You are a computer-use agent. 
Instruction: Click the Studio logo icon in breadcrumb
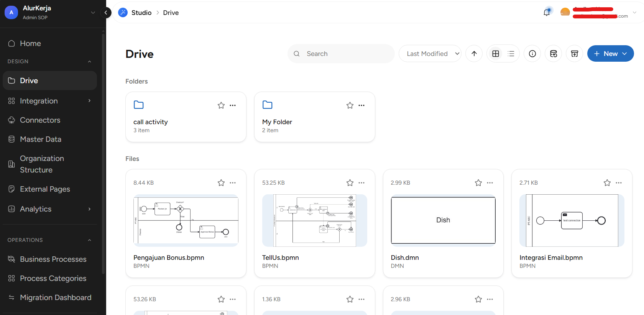(123, 13)
